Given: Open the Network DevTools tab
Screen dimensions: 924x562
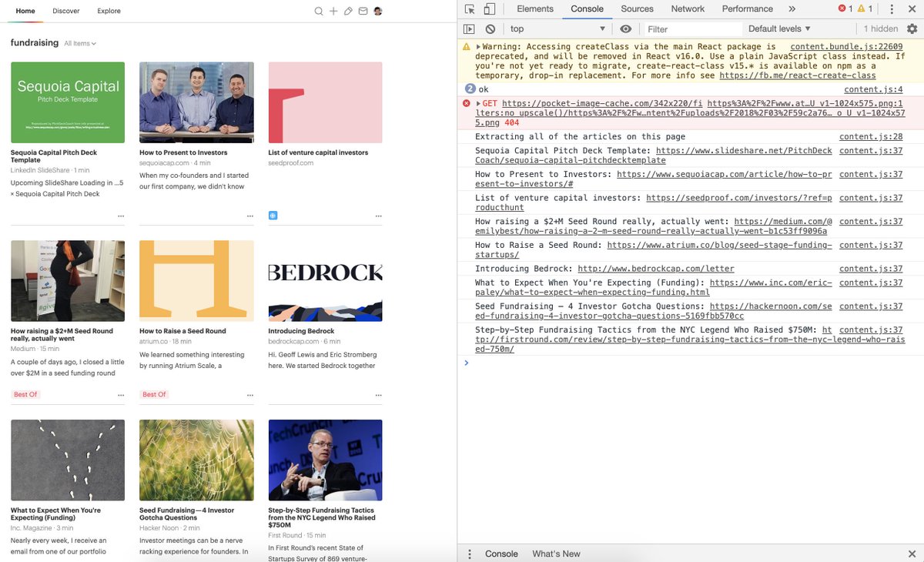Looking at the screenshot, I should 688,9.
